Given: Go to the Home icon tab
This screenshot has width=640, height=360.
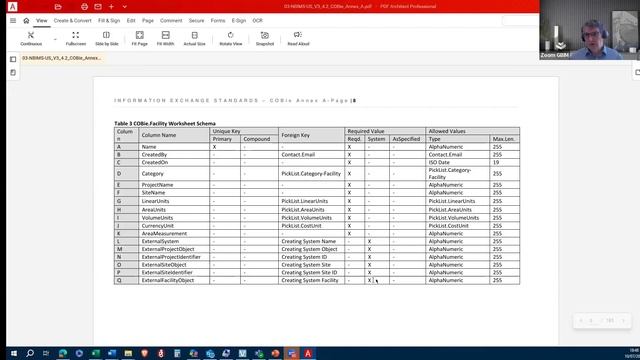Looking at the screenshot, I should [x=26, y=20].
